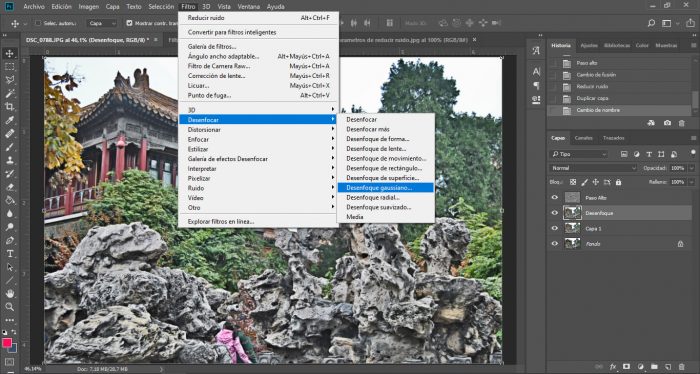
Task: Delete current history state with trash icon
Action: click(x=682, y=123)
